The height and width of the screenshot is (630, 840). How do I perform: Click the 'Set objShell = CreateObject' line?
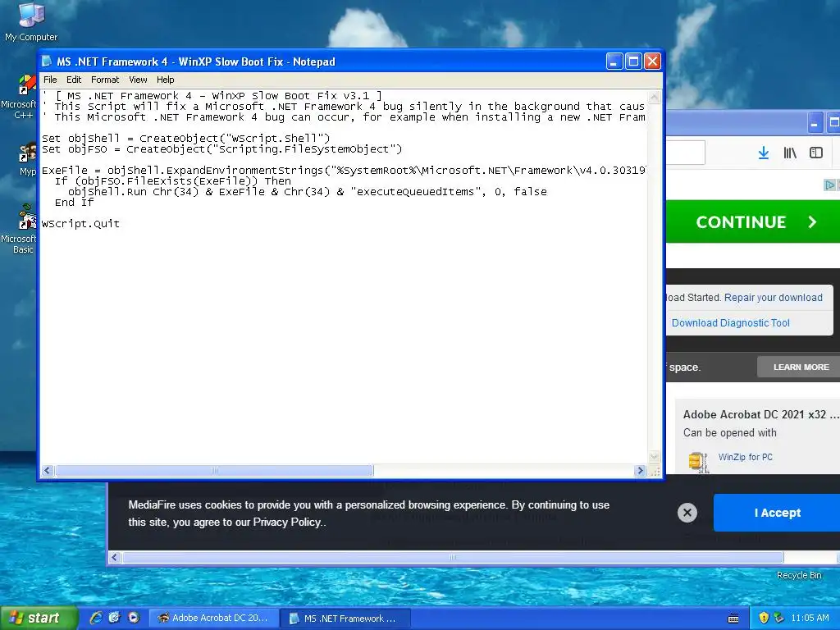tap(186, 138)
